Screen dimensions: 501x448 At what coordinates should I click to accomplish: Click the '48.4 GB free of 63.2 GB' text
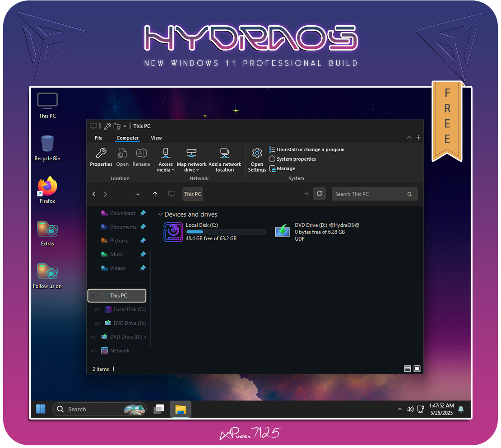click(x=211, y=238)
